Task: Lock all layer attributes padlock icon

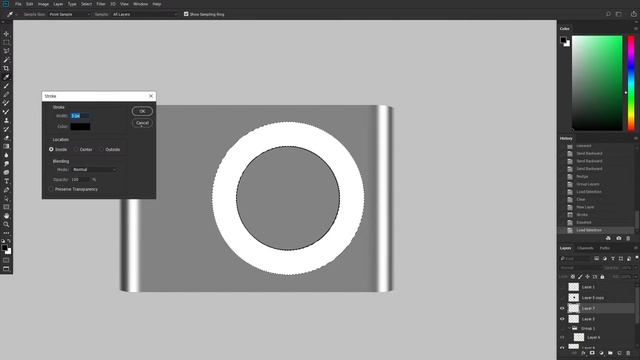Action: pos(602,277)
